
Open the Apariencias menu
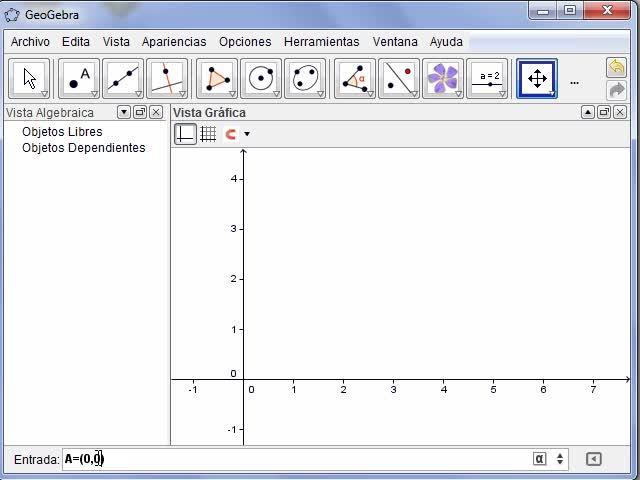click(x=174, y=42)
